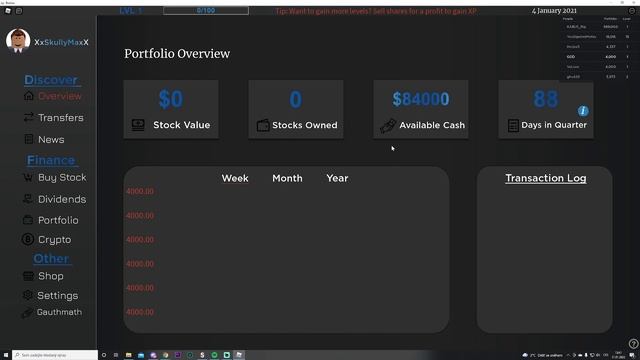Open the Shop page
The image size is (640, 360).
51,276
